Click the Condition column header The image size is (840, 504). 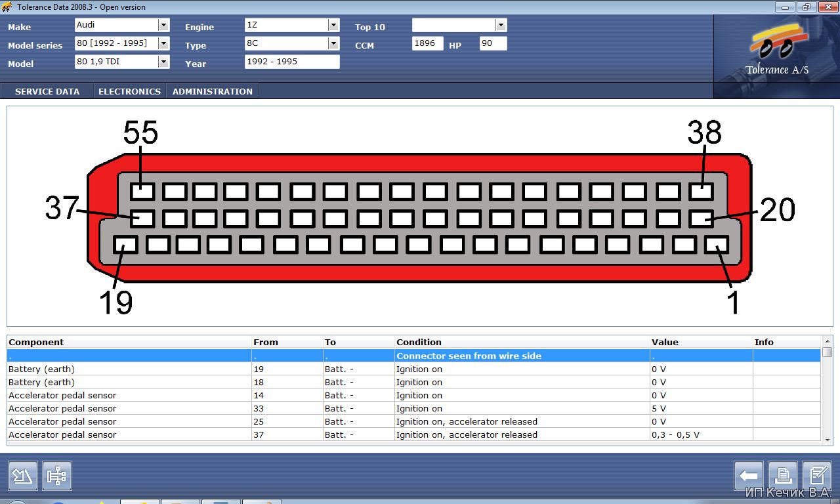point(522,342)
